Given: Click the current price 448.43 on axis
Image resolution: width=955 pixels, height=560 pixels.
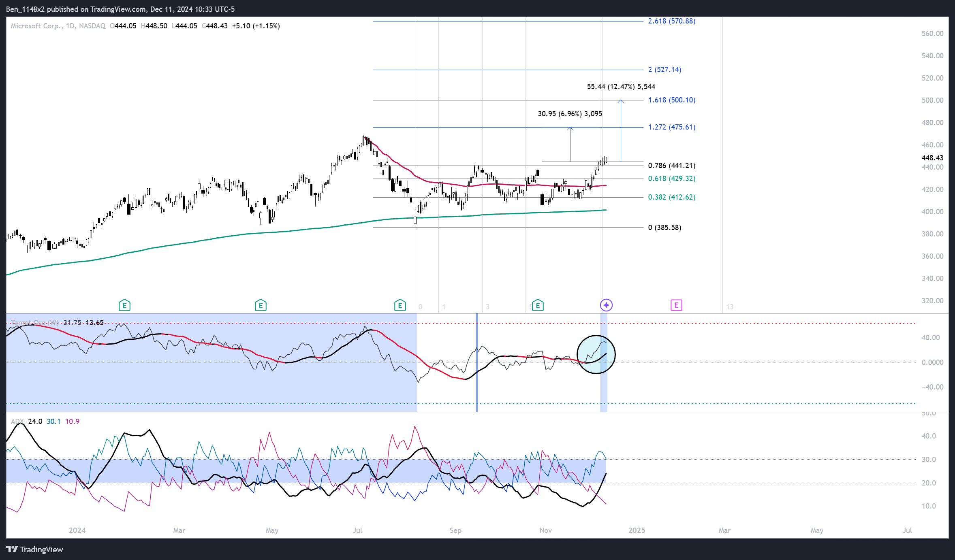Looking at the screenshot, I should point(932,158).
